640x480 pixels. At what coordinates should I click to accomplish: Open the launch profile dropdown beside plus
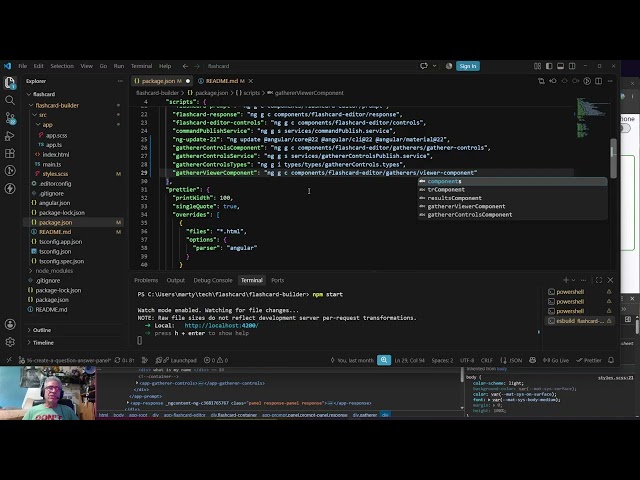pos(573,280)
